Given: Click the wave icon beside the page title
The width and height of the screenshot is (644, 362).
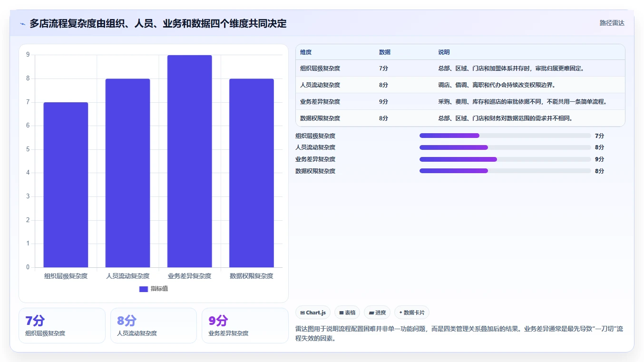Looking at the screenshot, I should [22, 24].
